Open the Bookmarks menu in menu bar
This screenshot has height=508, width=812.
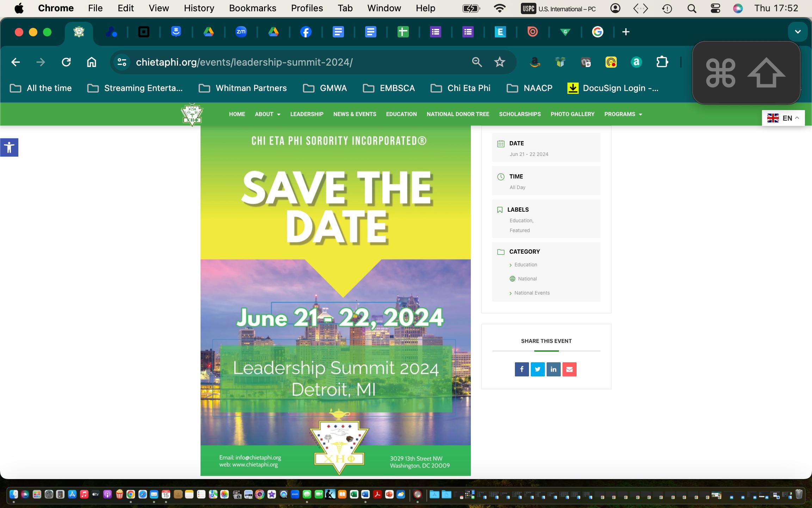pyautogui.click(x=252, y=8)
